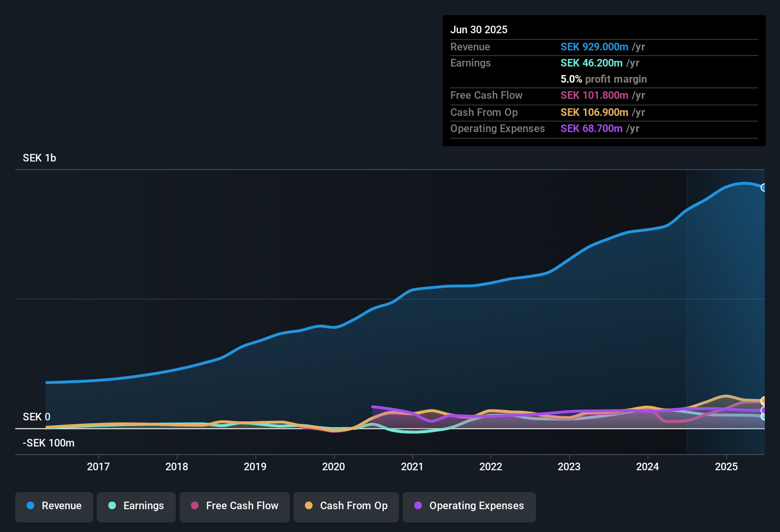Click the Cash From Op endpoint dot
This screenshot has height=532, width=780.
764,401
